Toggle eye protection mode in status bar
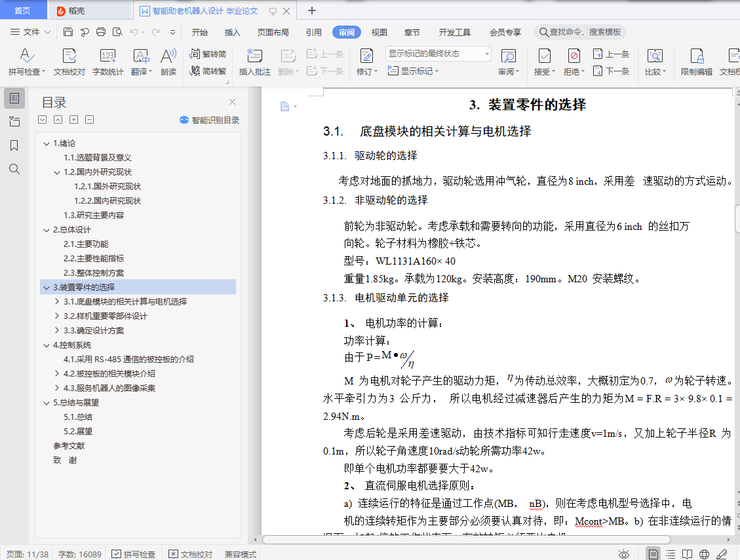The width and height of the screenshot is (740, 560). click(624, 554)
